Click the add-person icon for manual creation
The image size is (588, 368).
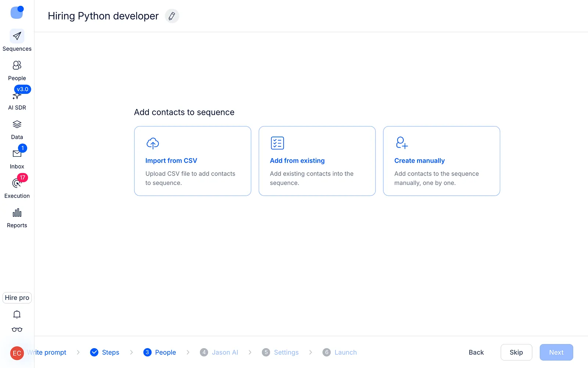[x=402, y=143]
